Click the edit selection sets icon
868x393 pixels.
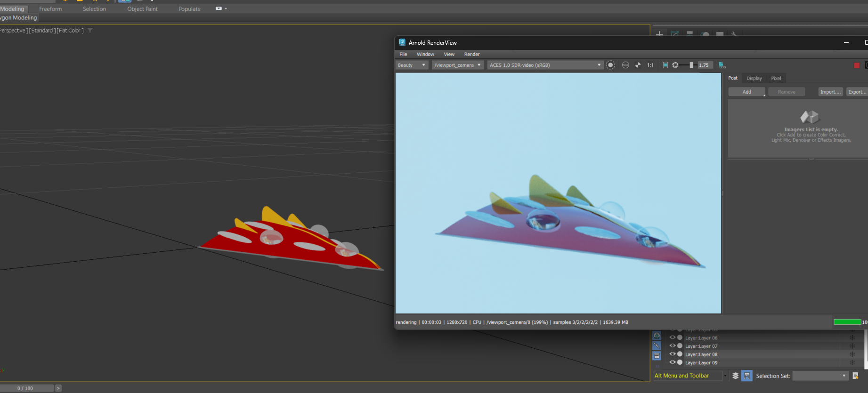pos(855,376)
